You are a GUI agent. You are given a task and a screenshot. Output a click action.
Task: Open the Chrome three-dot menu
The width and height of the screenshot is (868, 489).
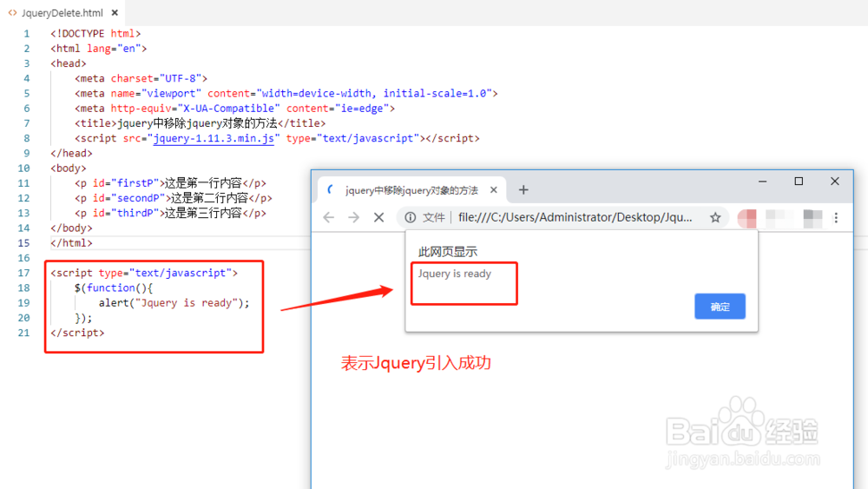(836, 218)
